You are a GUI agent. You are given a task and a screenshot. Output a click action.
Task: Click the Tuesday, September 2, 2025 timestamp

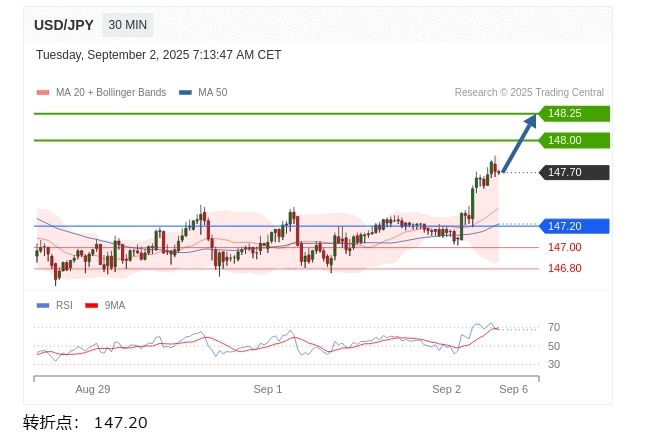click(x=159, y=55)
